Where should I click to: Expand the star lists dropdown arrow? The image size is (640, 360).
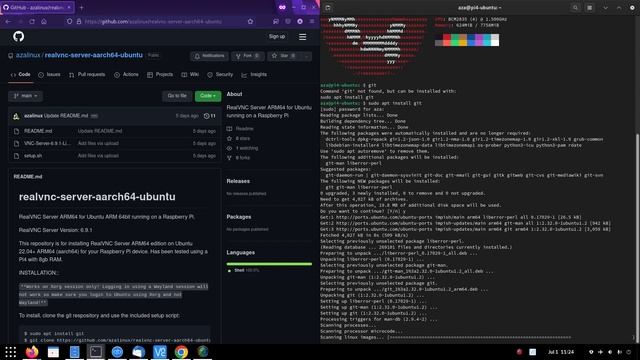click(x=306, y=56)
